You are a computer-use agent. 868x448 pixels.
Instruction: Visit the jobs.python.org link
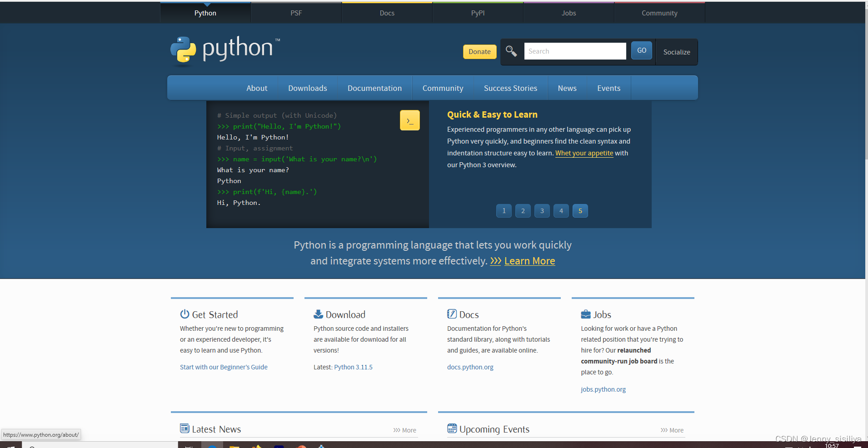pos(604,389)
